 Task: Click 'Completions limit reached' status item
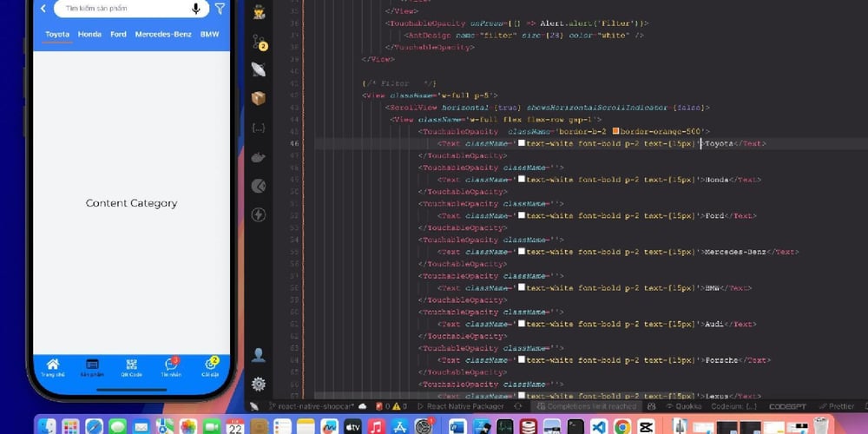point(586,406)
